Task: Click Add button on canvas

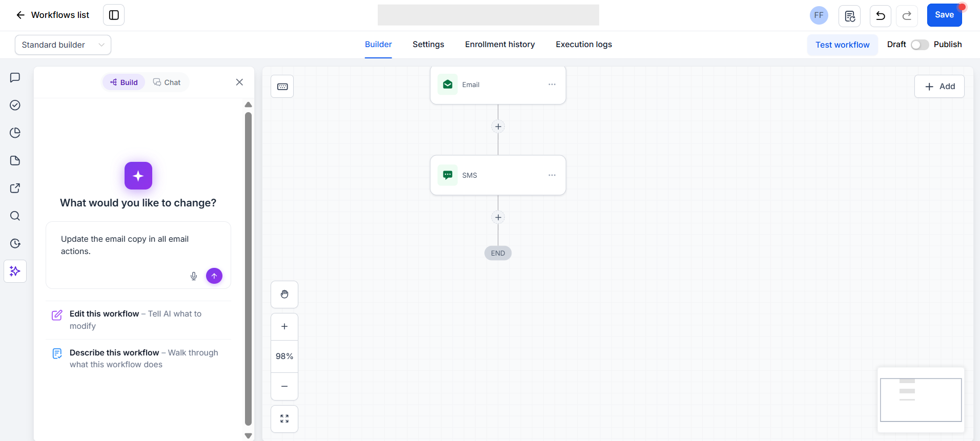Action: 940,87
